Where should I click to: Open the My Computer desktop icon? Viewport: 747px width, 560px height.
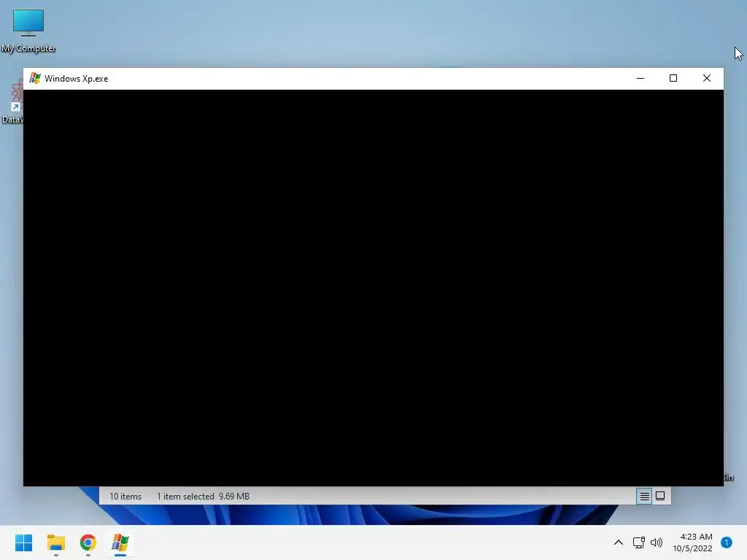coord(28,31)
